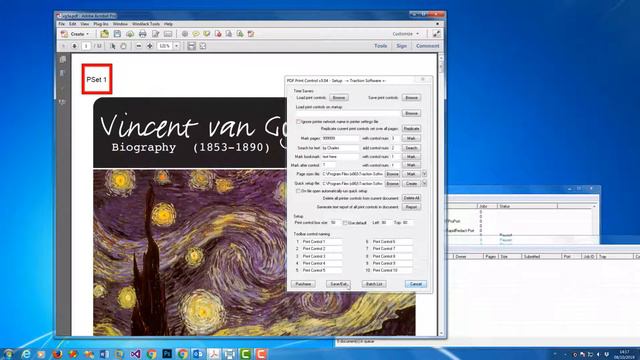
Task: Click the Report button
Action: point(411,207)
